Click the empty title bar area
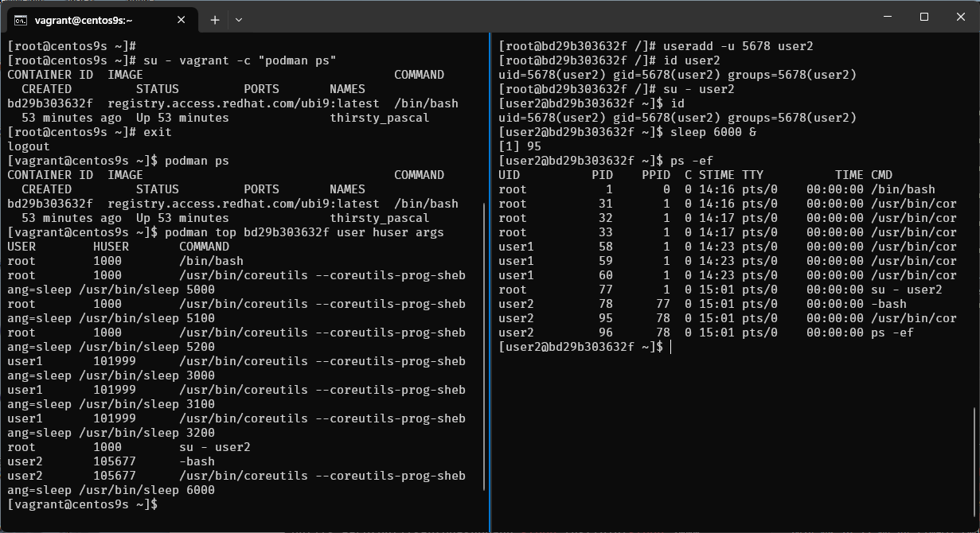Screen dimensions: 980x533 click(557, 18)
